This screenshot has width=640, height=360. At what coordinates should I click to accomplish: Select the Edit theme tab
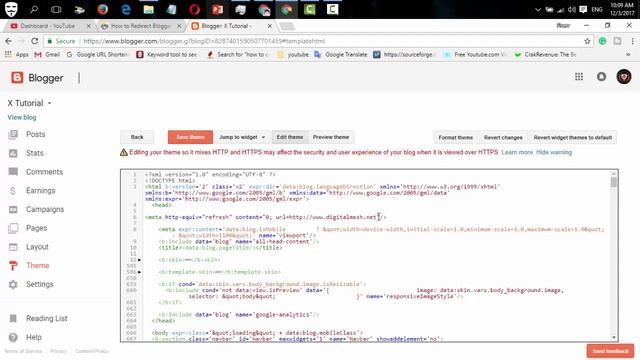pos(290,137)
